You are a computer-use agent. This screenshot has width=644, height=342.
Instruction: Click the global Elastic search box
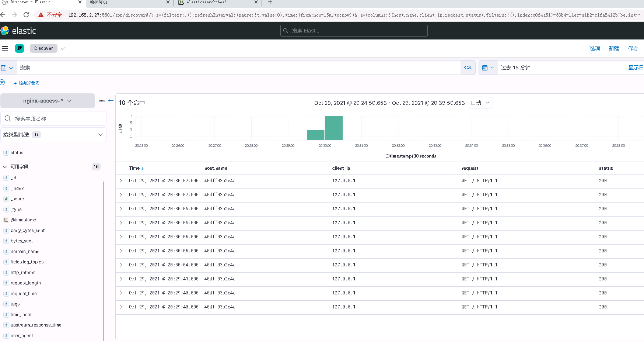tap(354, 31)
